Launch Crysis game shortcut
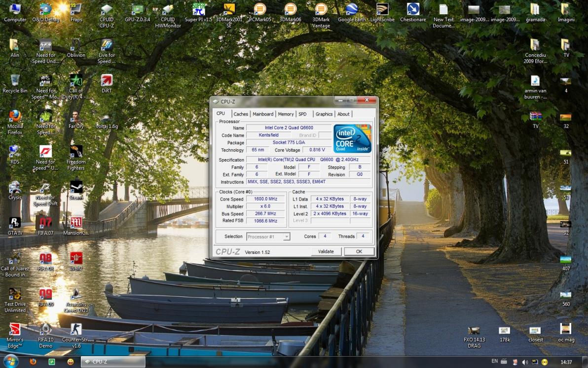This screenshot has height=368, width=588. click(x=15, y=190)
